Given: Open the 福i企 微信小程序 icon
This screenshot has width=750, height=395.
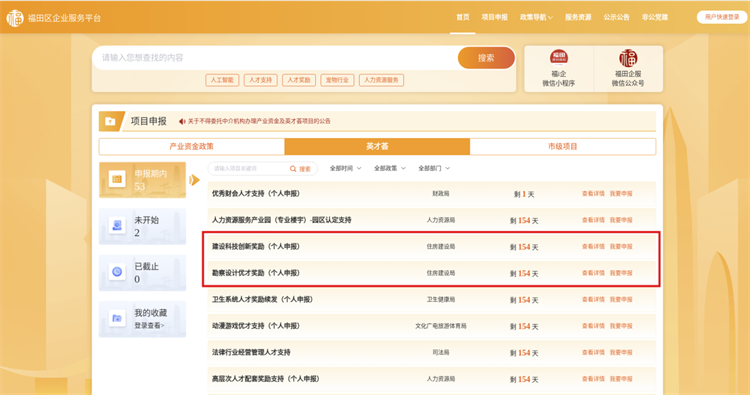Looking at the screenshot, I should coord(558,58).
